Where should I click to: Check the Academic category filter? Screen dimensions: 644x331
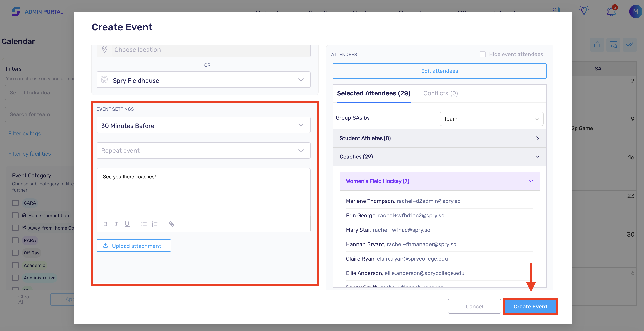[16, 265]
